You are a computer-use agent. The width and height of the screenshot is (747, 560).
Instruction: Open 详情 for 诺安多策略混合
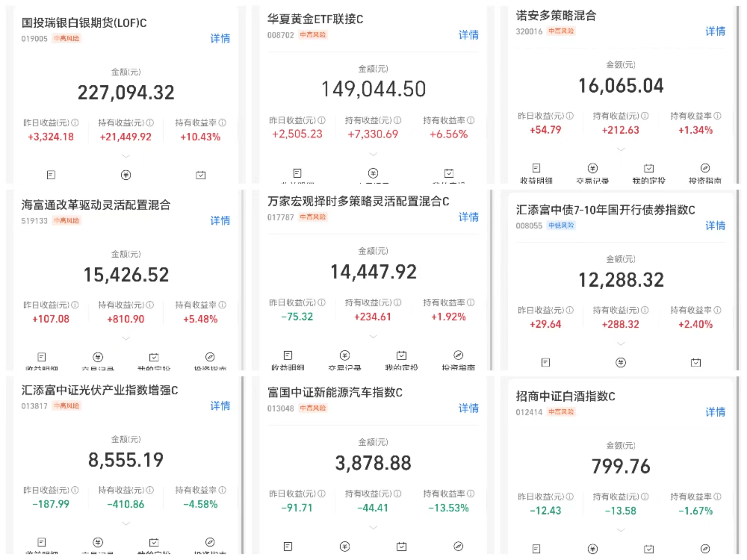click(715, 31)
